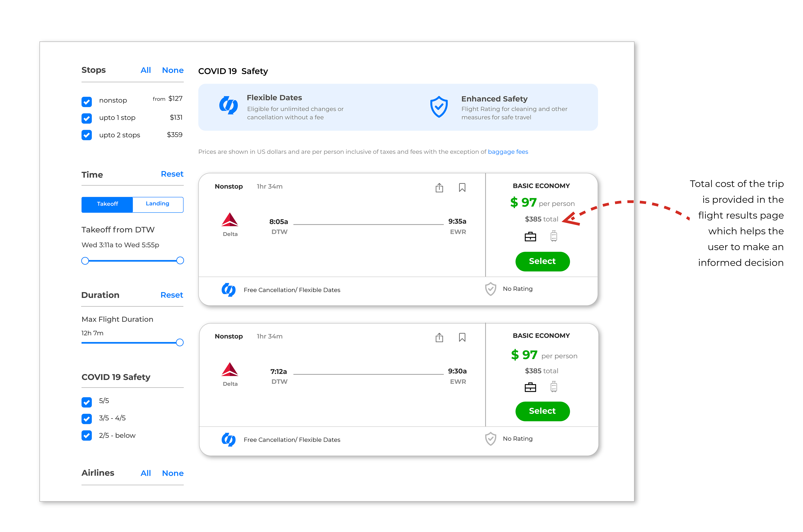
Task: Click Delta logo on 8:05a flight
Action: click(230, 220)
